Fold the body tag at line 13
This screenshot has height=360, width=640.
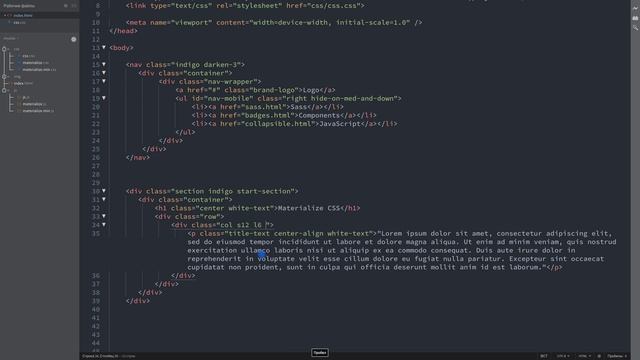pos(104,48)
